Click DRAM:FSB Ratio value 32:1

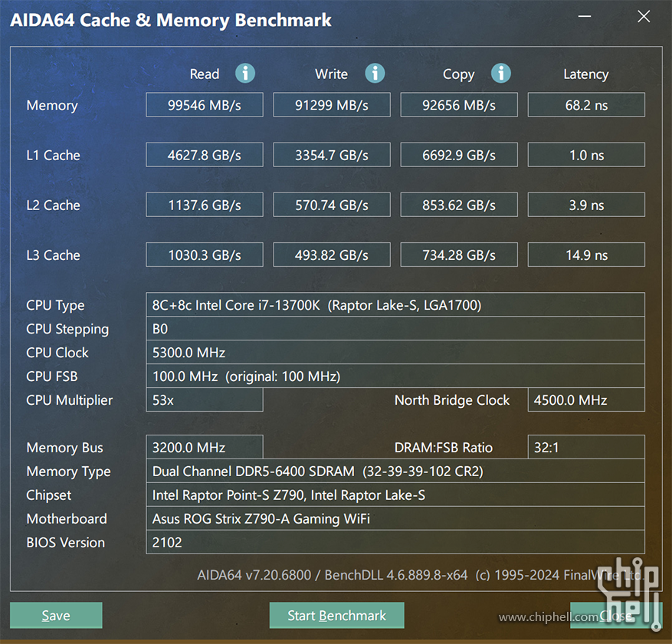(x=586, y=447)
